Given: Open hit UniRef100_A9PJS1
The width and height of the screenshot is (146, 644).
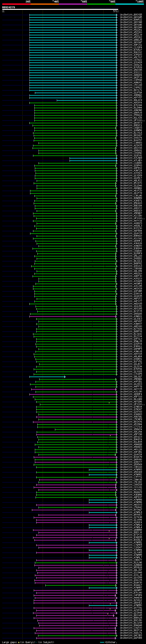Looking at the screenshot, I should [x=131, y=45].
